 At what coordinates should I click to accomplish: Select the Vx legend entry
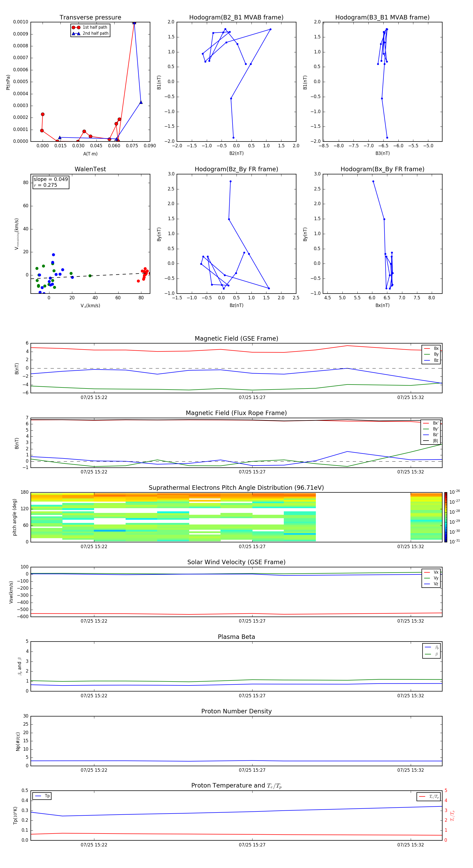point(431,572)
